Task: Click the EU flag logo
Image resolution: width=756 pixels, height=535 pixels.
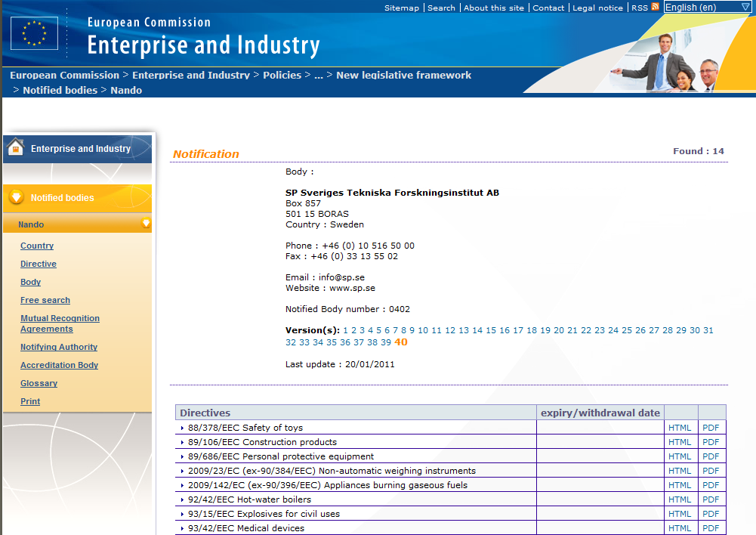Action: (x=34, y=33)
